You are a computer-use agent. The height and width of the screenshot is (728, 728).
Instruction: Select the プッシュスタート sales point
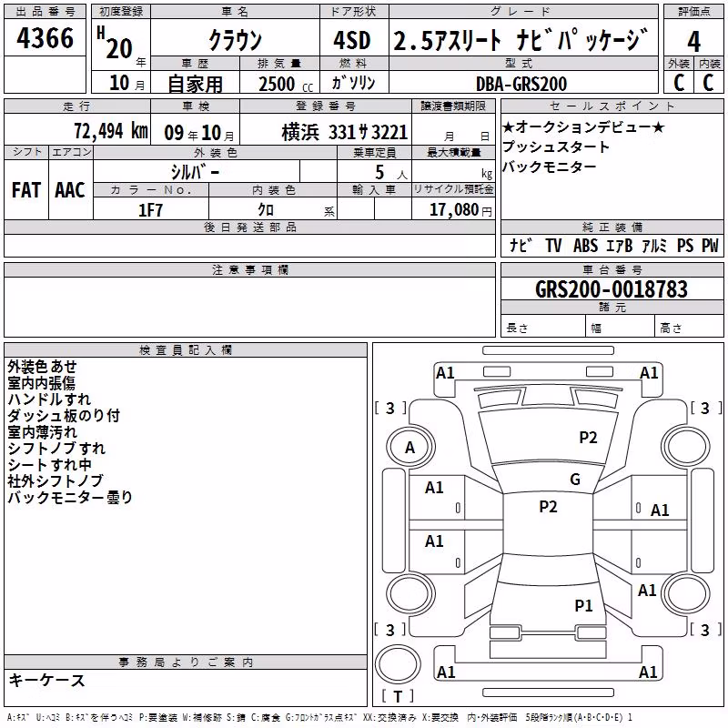point(556,147)
